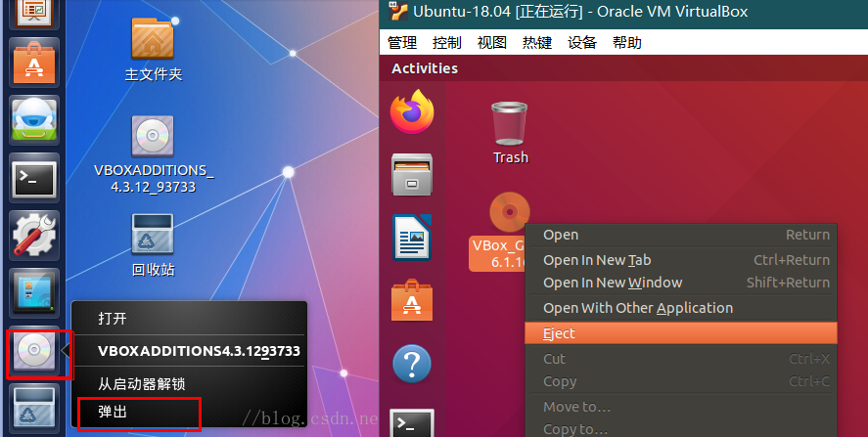Launch Firefox in the VirtualBox guest dock
This screenshot has height=437, width=868.
(x=411, y=111)
